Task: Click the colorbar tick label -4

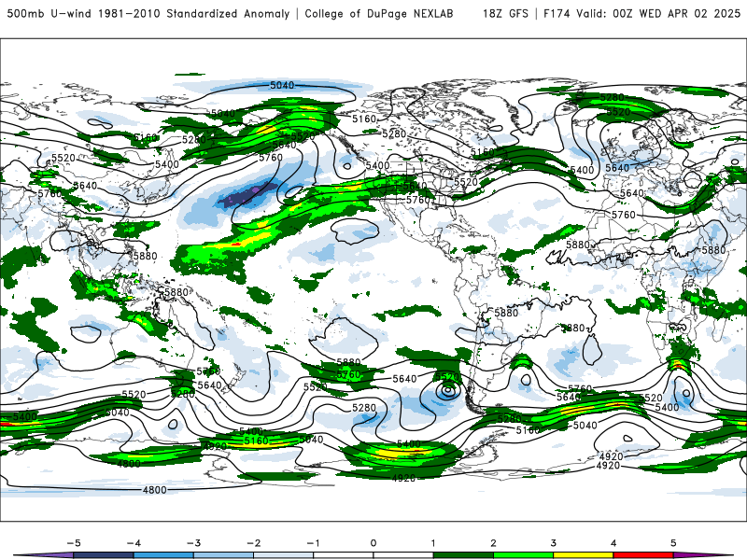Action: coord(134,543)
